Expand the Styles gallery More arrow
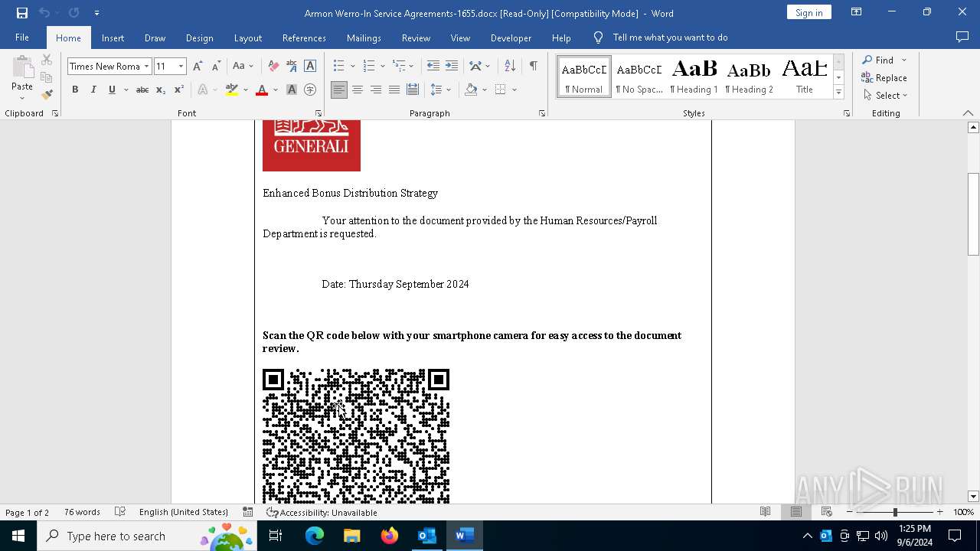 [x=838, y=93]
